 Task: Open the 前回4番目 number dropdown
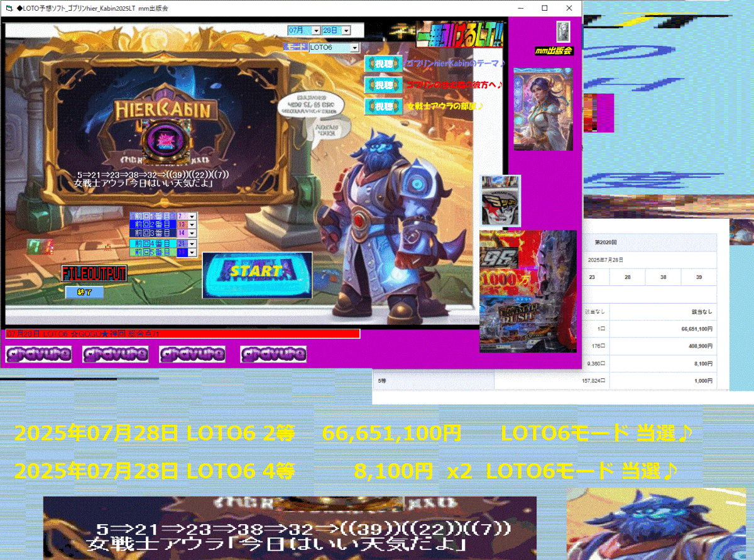pos(187,243)
